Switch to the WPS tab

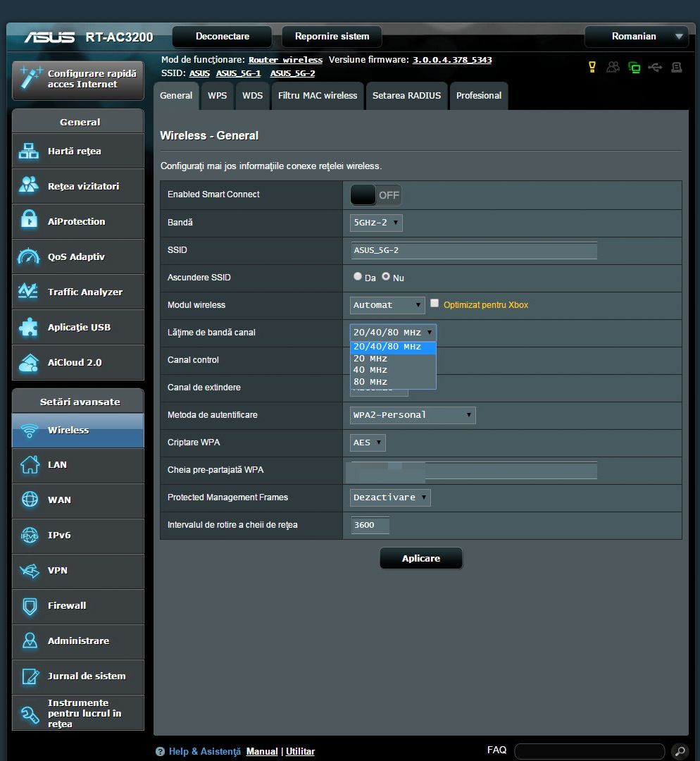click(x=217, y=96)
